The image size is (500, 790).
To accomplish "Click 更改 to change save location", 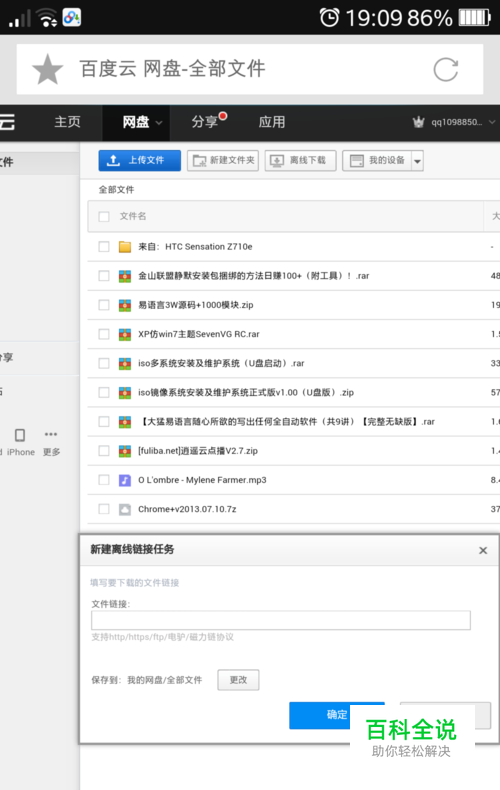I will pyautogui.click(x=238, y=680).
